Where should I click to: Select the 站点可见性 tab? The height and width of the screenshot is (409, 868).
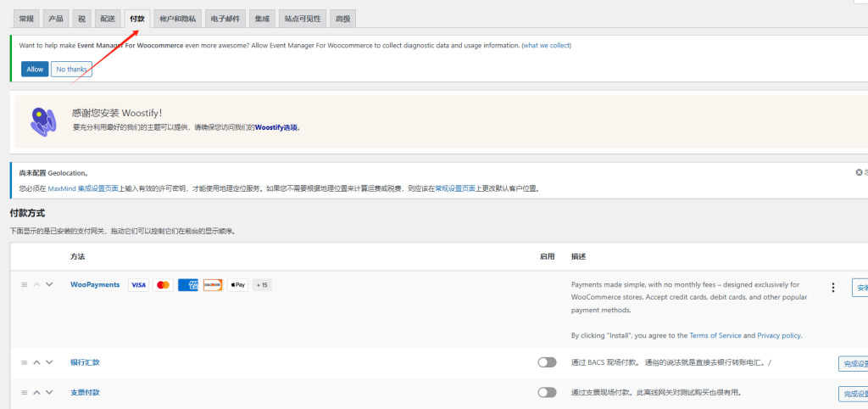pyautogui.click(x=303, y=19)
